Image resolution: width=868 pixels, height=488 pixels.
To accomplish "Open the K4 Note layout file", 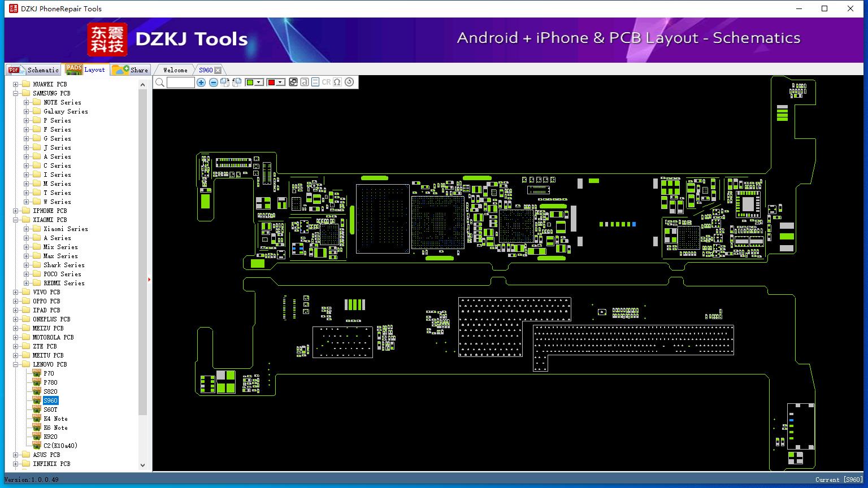I will click(x=55, y=419).
